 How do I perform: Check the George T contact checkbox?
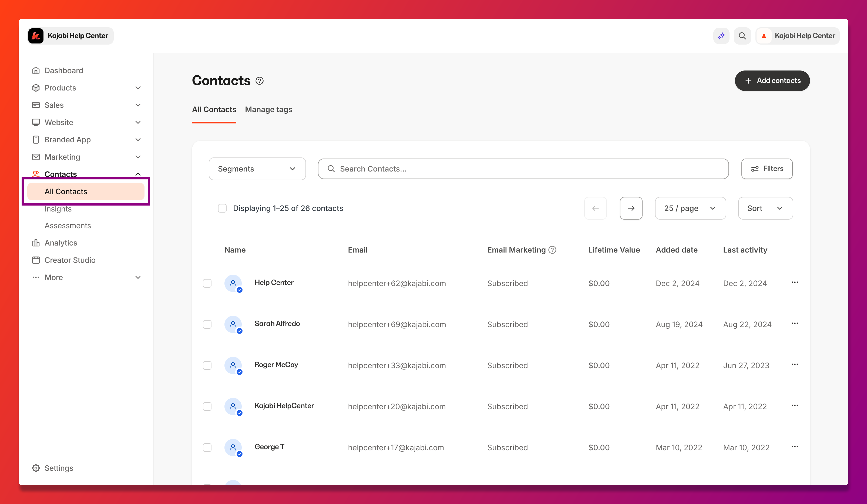207,448
